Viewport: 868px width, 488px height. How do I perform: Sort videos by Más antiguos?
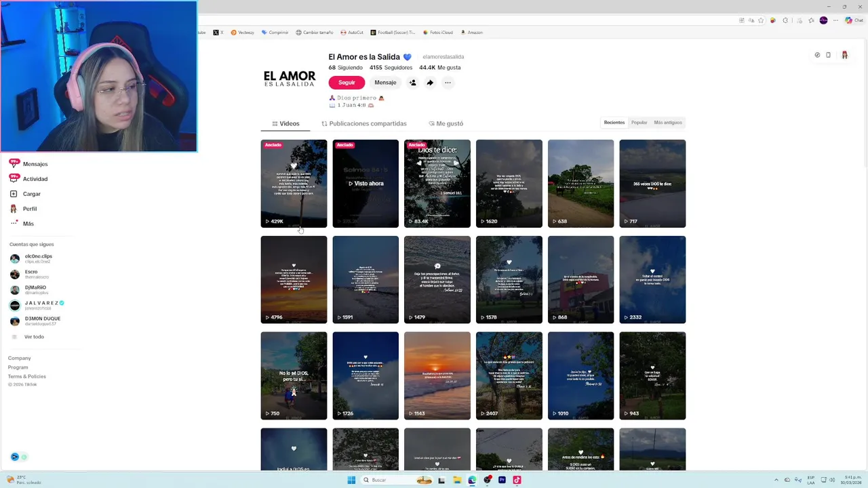[668, 123]
